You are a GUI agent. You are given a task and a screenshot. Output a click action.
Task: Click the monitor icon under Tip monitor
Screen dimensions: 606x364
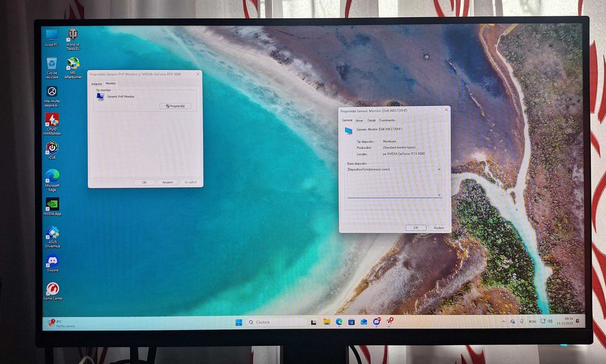tap(100, 97)
